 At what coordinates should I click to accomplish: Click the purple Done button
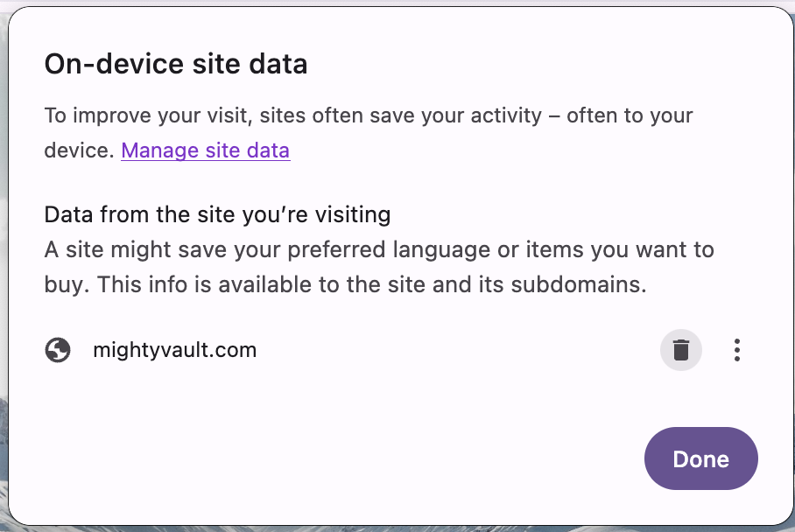[x=700, y=458]
